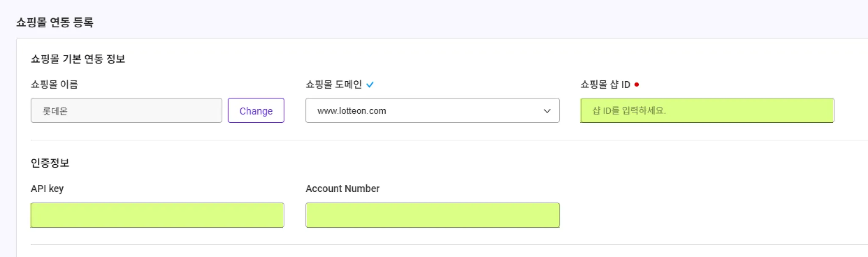Click the divider line above 인증정보
Image resolution: width=868 pixels, height=257 pixels.
click(x=424, y=140)
